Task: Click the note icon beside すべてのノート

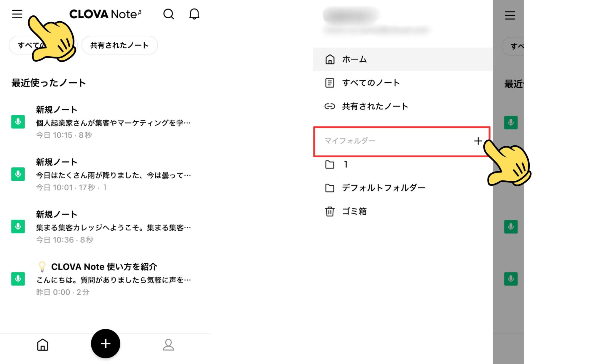Action: tap(330, 83)
